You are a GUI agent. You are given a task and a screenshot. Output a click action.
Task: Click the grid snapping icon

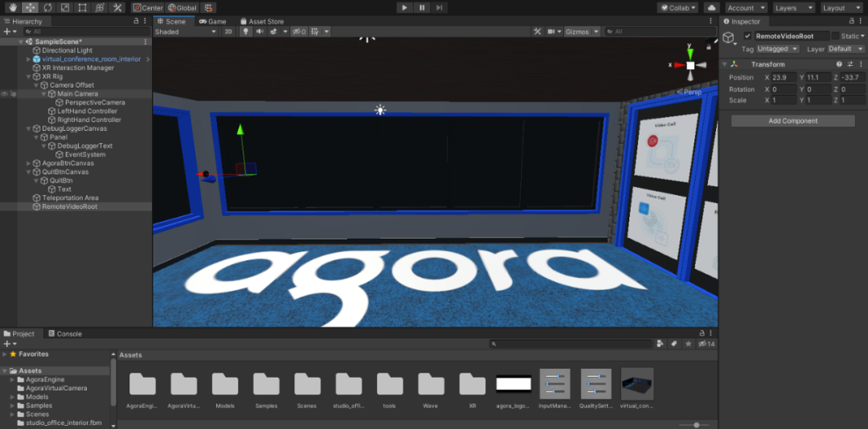208,8
